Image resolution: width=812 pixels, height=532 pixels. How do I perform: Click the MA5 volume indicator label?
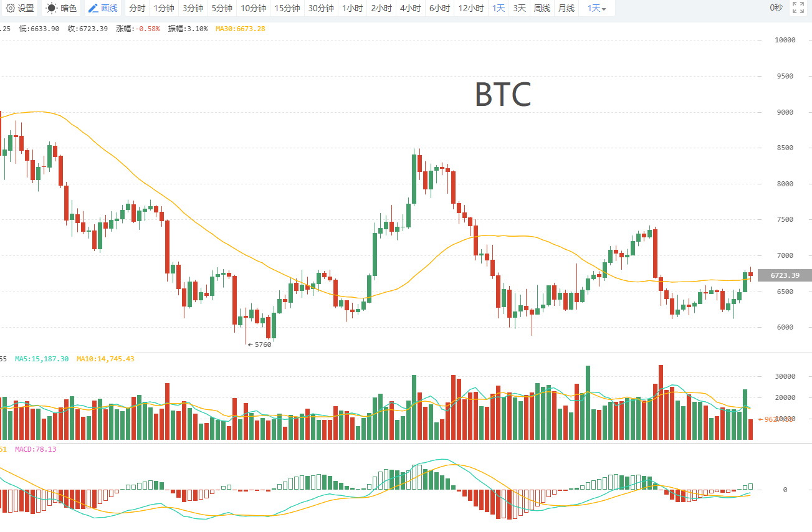point(41,359)
